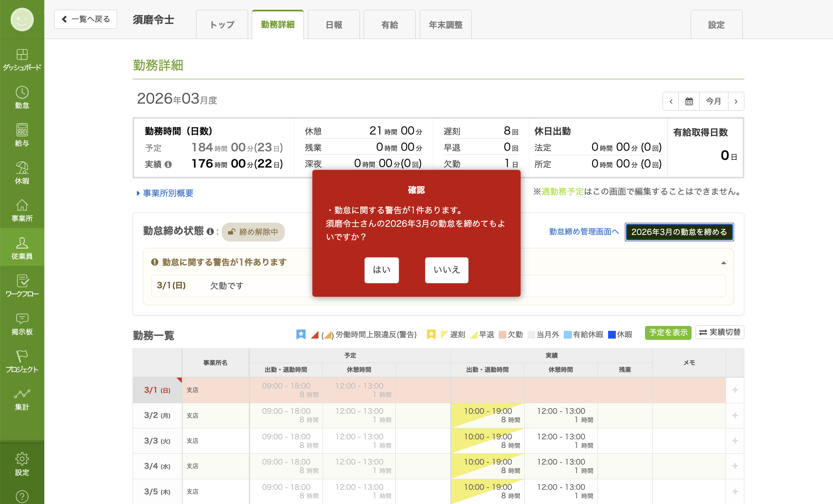Click the help question mark icon

point(22,496)
